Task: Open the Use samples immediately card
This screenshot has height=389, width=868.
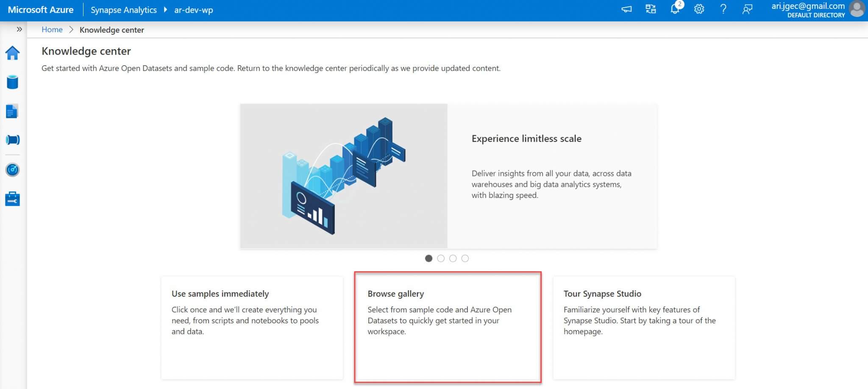Action: (252, 327)
